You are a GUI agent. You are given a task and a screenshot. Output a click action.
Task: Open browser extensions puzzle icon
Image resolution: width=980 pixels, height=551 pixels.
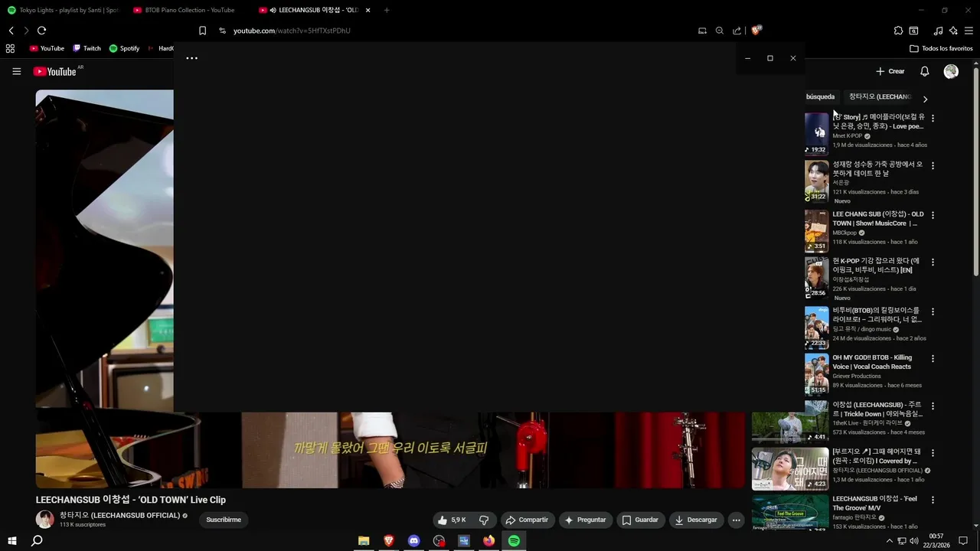pyautogui.click(x=898, y=31)
